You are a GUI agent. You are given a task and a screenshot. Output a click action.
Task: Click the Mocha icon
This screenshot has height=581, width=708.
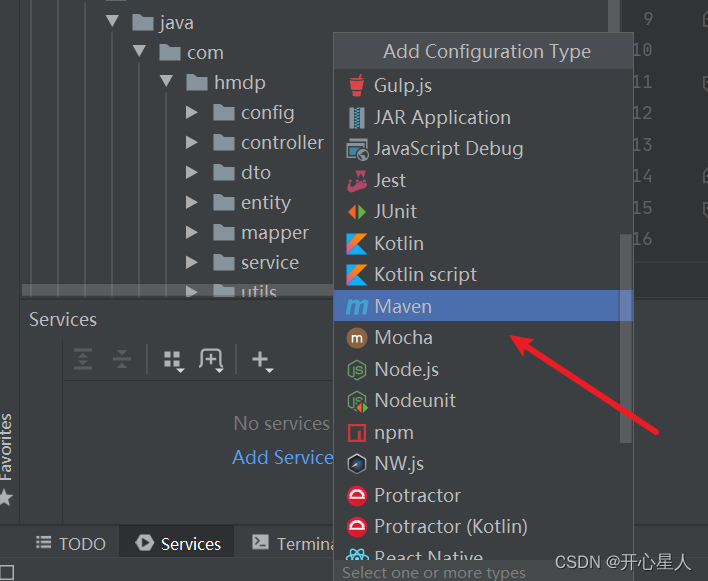[357, 338]
